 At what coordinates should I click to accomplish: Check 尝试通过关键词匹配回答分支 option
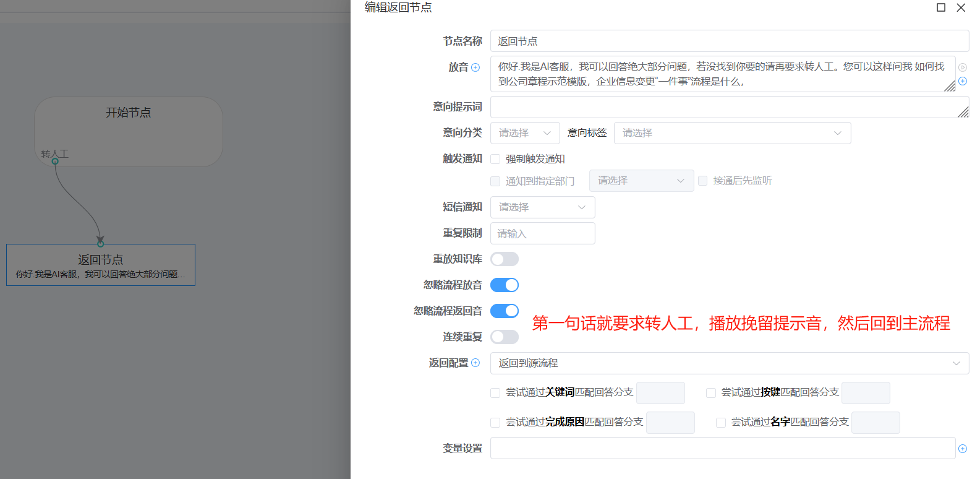coord(495,393)
